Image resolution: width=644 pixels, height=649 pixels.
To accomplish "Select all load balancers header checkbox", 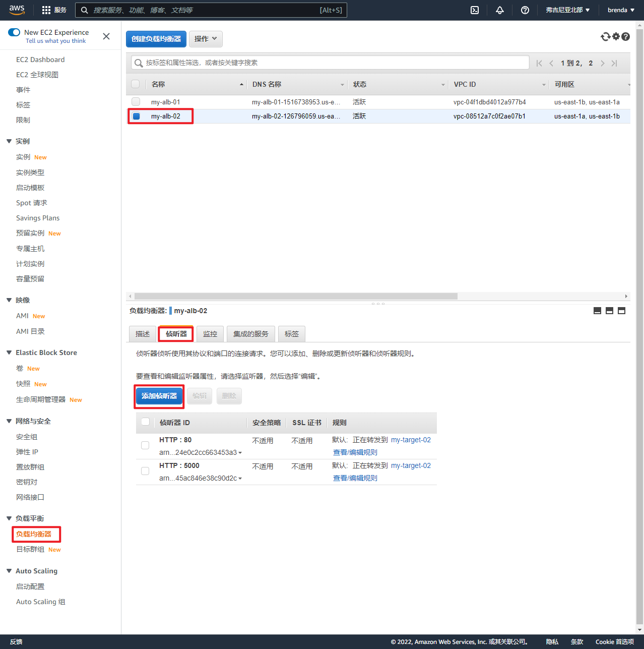I will [136, 84].
